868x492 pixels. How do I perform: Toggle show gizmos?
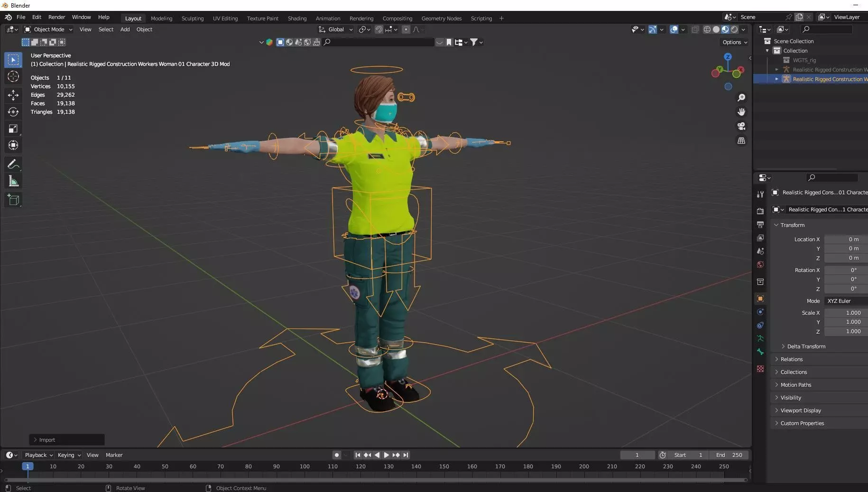[653, 29]
